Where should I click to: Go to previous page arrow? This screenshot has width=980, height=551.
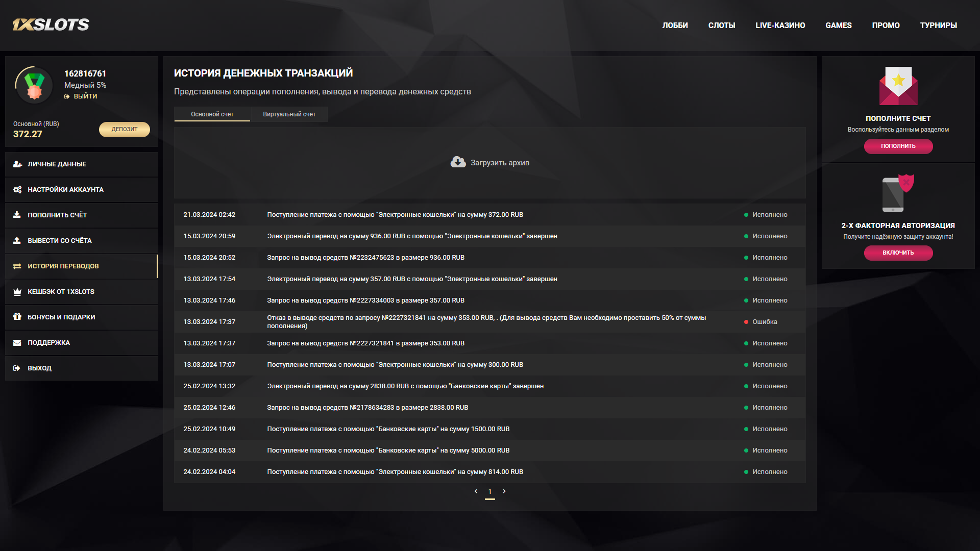point(476,491)
